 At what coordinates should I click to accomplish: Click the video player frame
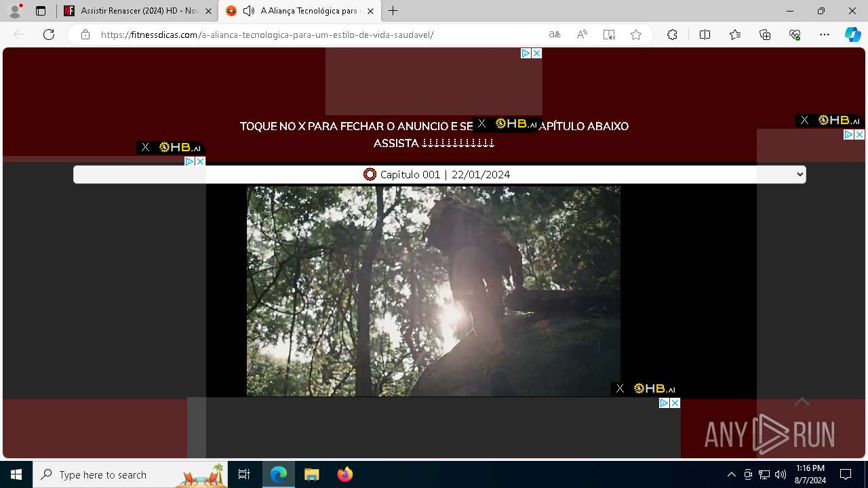point(433,291)
